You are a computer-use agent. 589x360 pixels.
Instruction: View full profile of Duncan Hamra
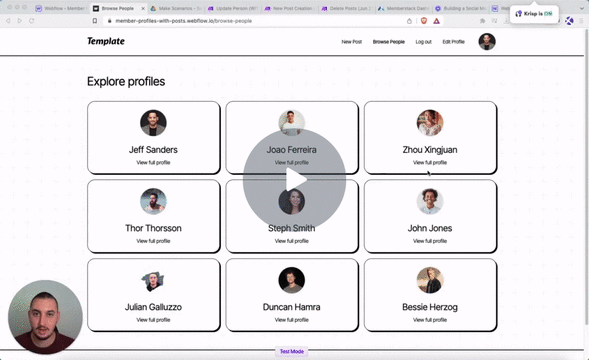291,320
